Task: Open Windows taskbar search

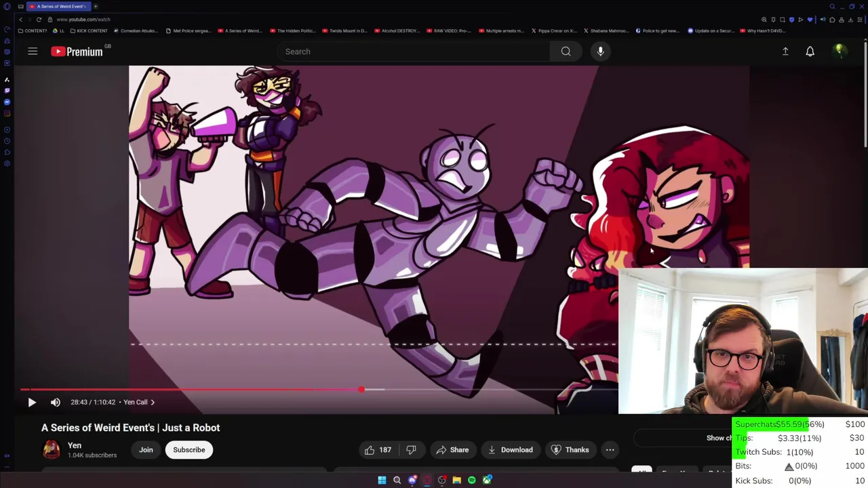Action: coord(397,481)
